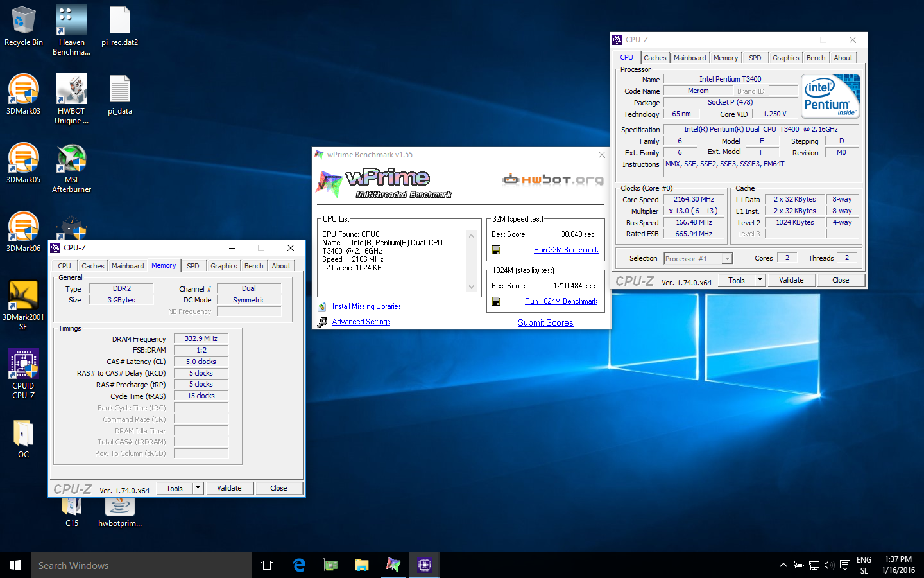Click Tools button in right CPU-Z window
Viewport: 924px width, 578px height.
[x=737, y=280]
